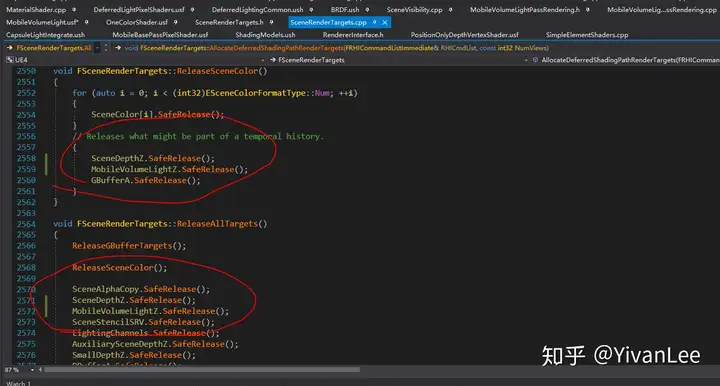Click LightingChannels.SafeRelease() line

145,333
